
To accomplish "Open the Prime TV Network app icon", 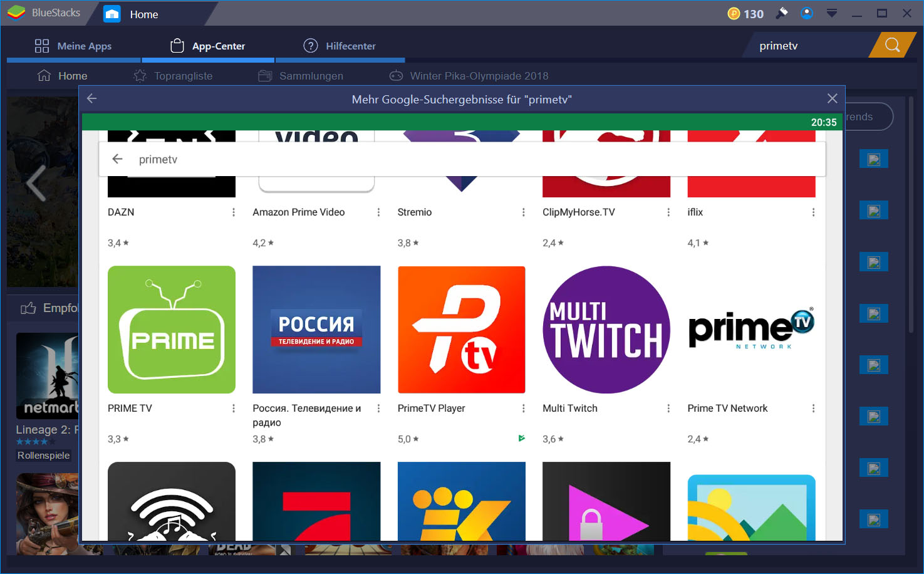I will (752, 330).
